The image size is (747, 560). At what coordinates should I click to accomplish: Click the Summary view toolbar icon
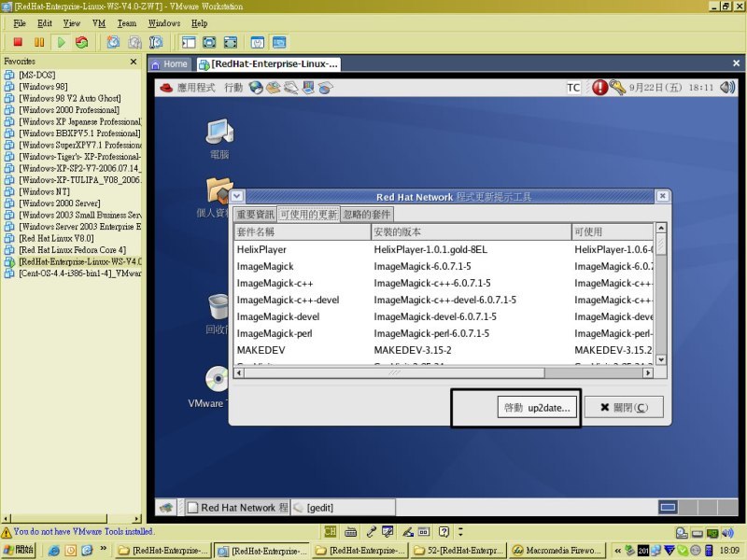[x=258, y=42]
